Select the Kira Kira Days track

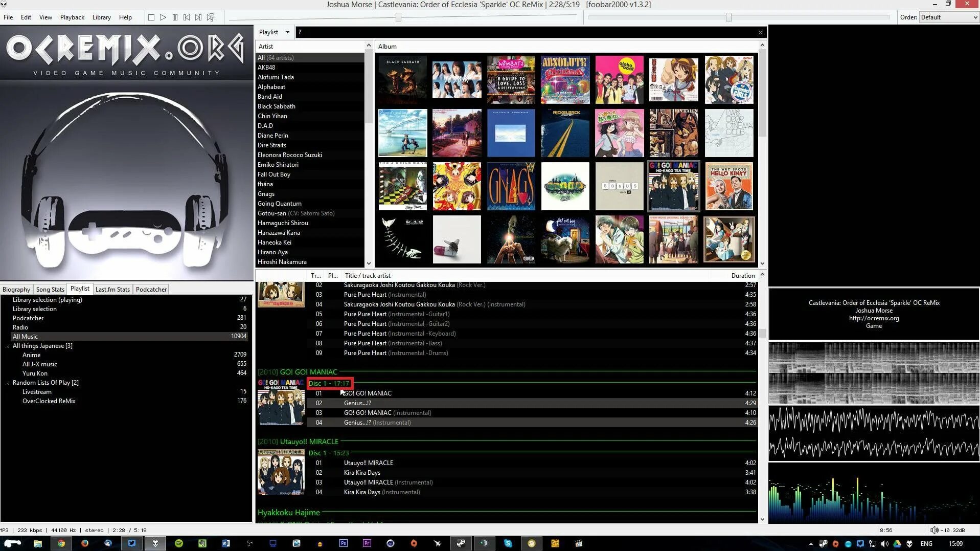532,473
